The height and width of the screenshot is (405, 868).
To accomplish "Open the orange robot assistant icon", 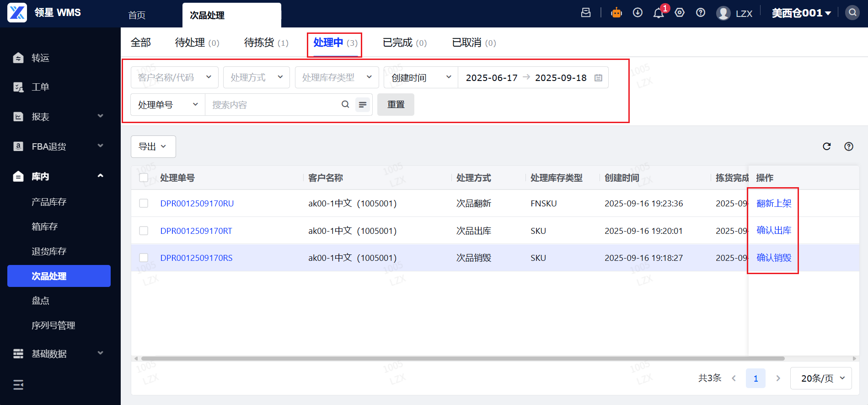I will pos(616,13).
